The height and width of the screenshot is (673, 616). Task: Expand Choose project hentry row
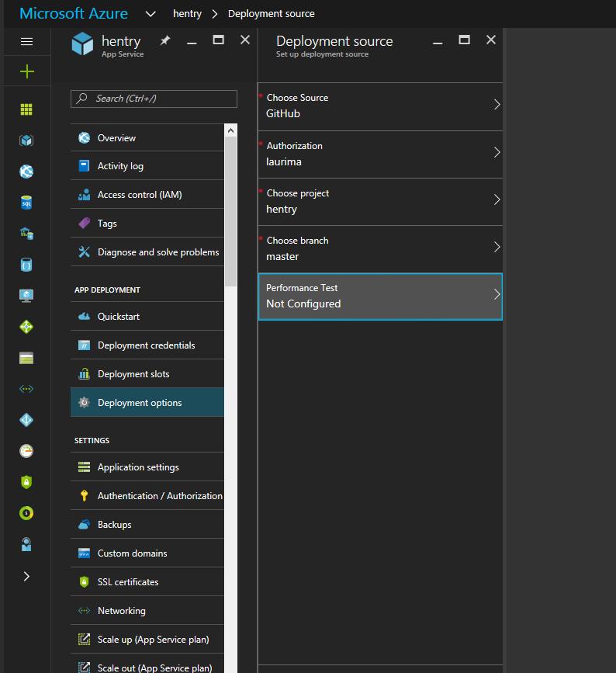click(x=380, y=202)
